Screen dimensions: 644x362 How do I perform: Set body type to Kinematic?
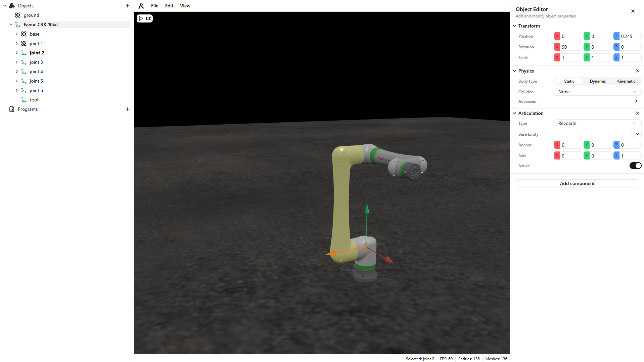click(626, 81)
